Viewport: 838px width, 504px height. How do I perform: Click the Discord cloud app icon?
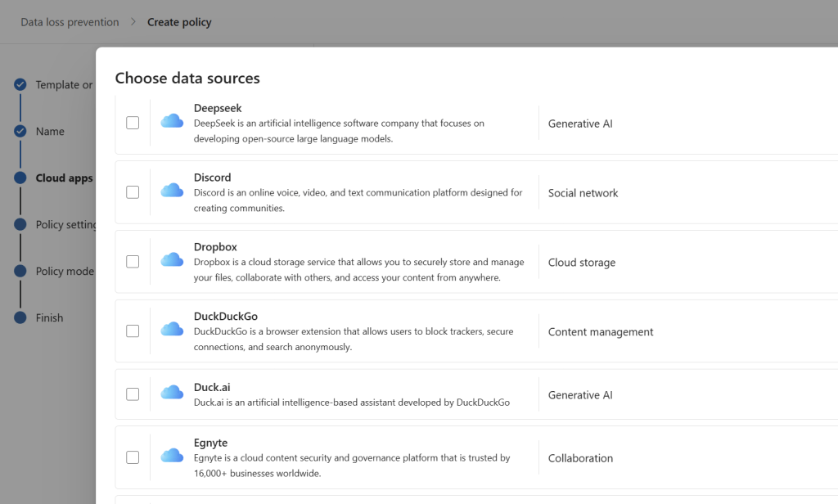172,191
